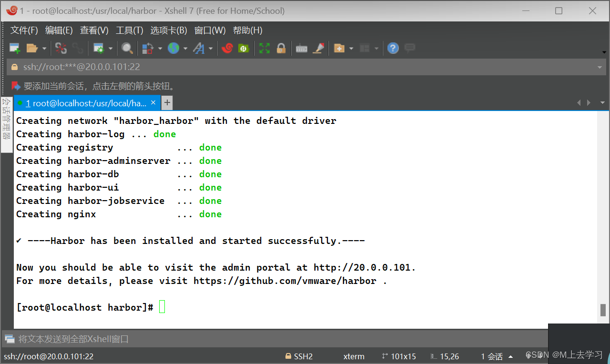The image size is (610, 364).
Task: Click the compose bar window icon
Action: pos(10,339)
